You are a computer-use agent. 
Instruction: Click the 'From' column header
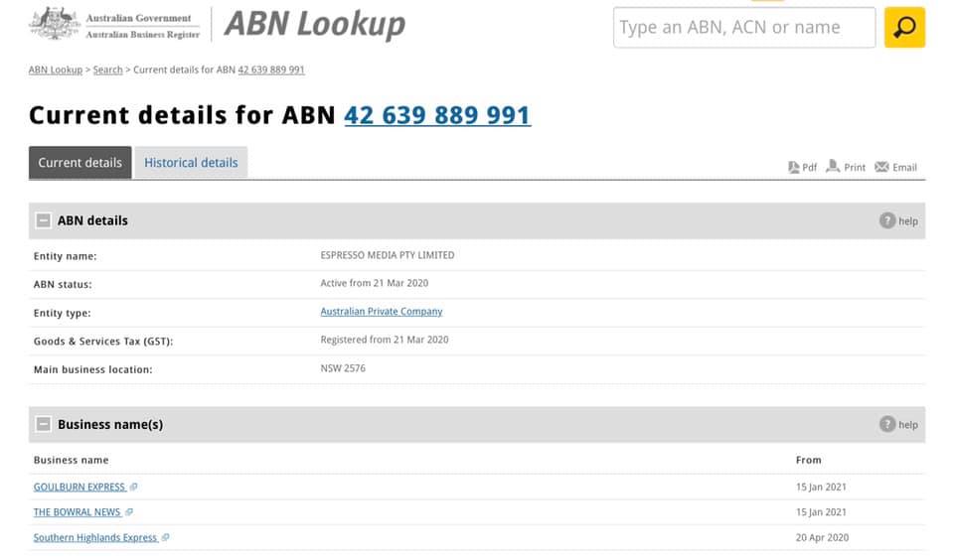coord(809,461)
